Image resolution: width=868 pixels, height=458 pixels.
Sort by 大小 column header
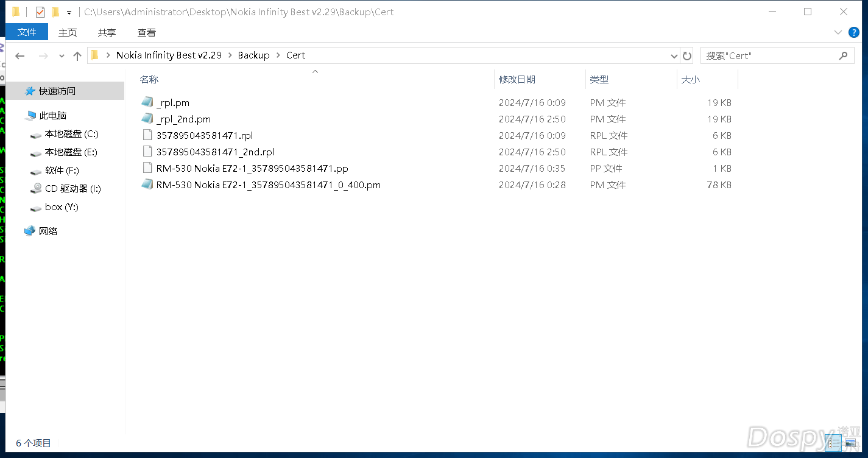(x=690, y=79)
